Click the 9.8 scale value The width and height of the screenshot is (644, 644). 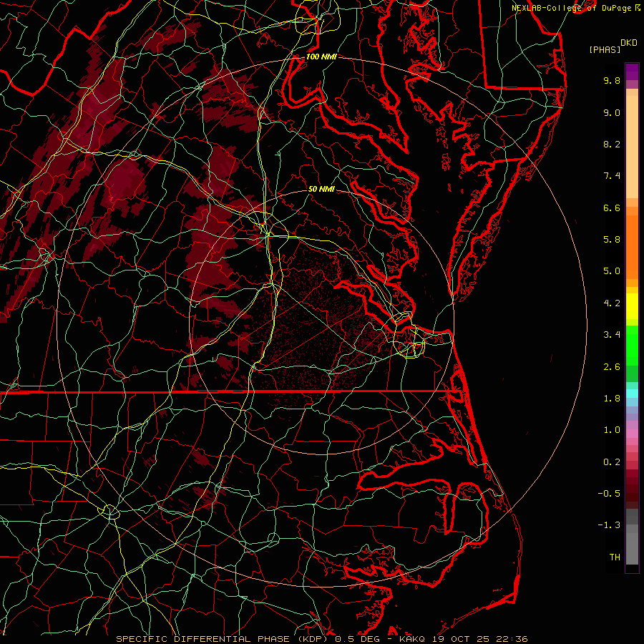[x=612, y=80]
